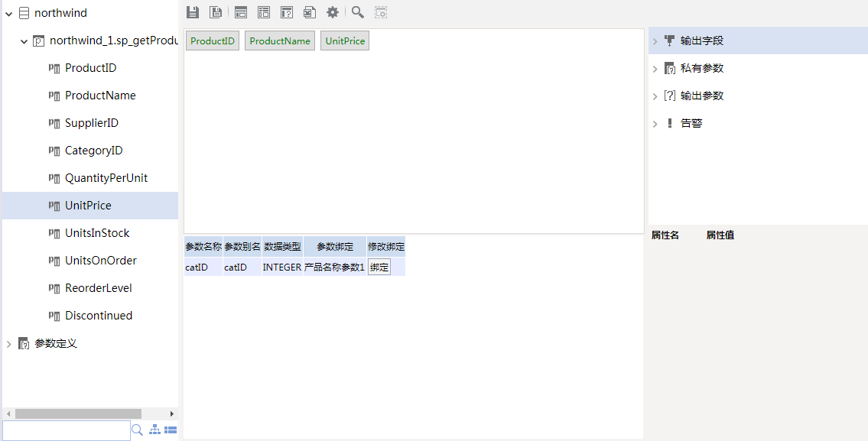The width and height of the screenshot is (868, 441).
Task: Click the 输出字段 output field icon
Action: 670,41
